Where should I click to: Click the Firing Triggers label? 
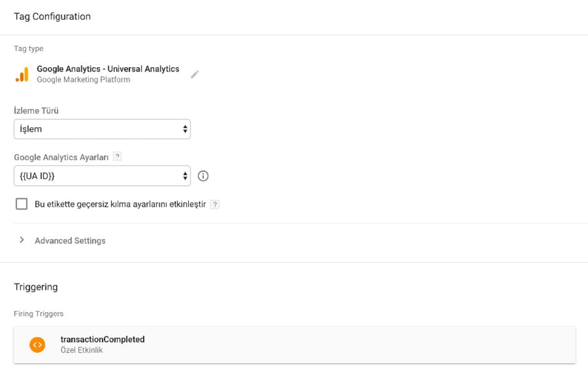[x=39, y=313]
